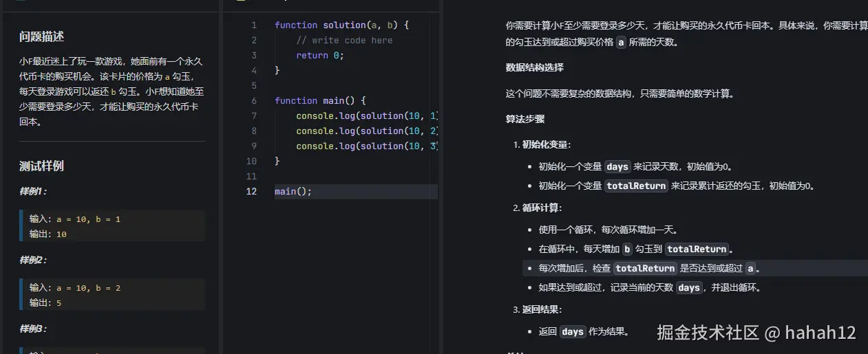
Task: Click the 样例1 input/output code block
Action: (112, 226)
